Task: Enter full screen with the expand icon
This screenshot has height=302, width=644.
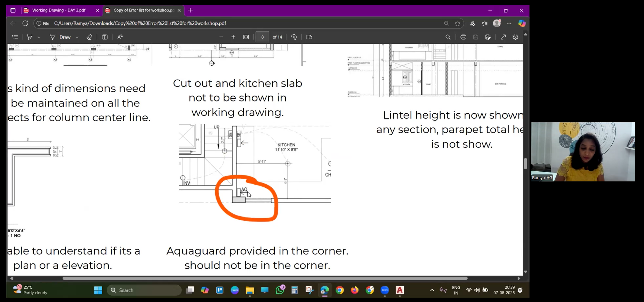Action: pyautogui.click(x=503, y=37)
